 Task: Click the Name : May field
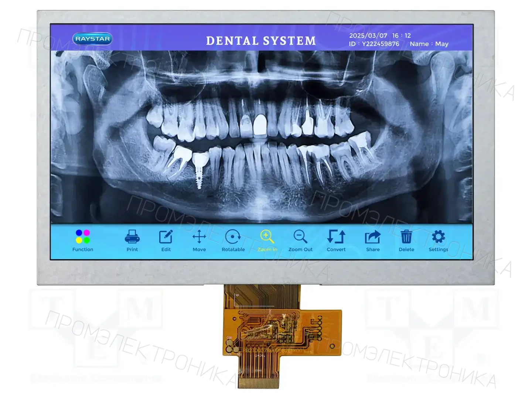click(x=429, y=44)
